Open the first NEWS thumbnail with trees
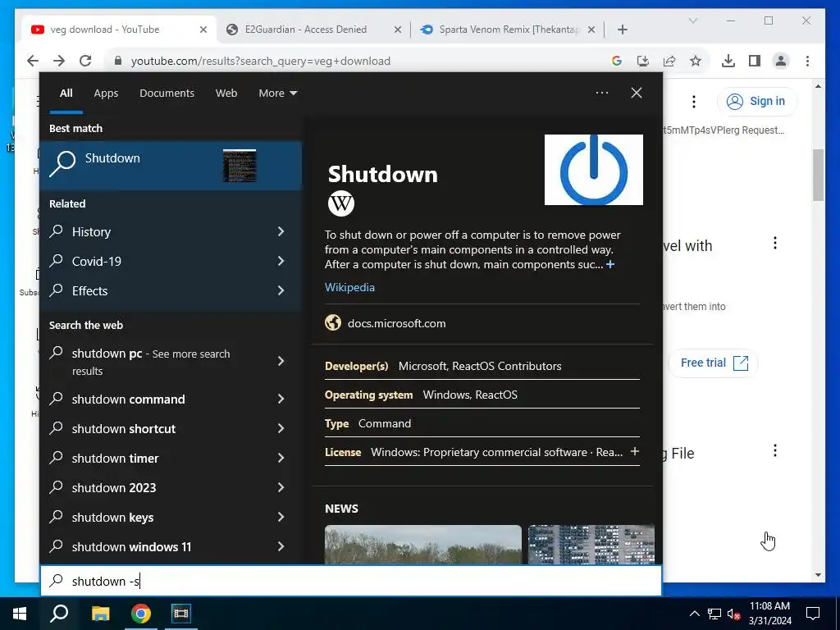The image size is (840, 630). [422, 545]
